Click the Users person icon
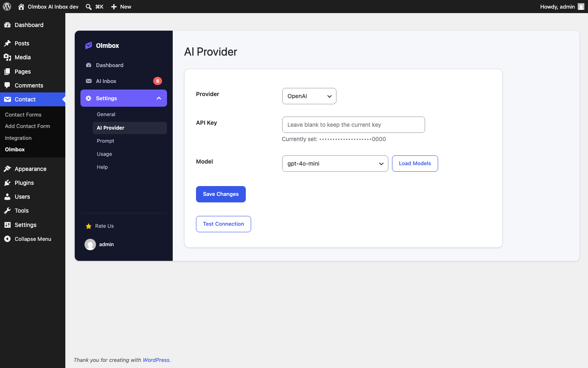 (x=7, y=197)
